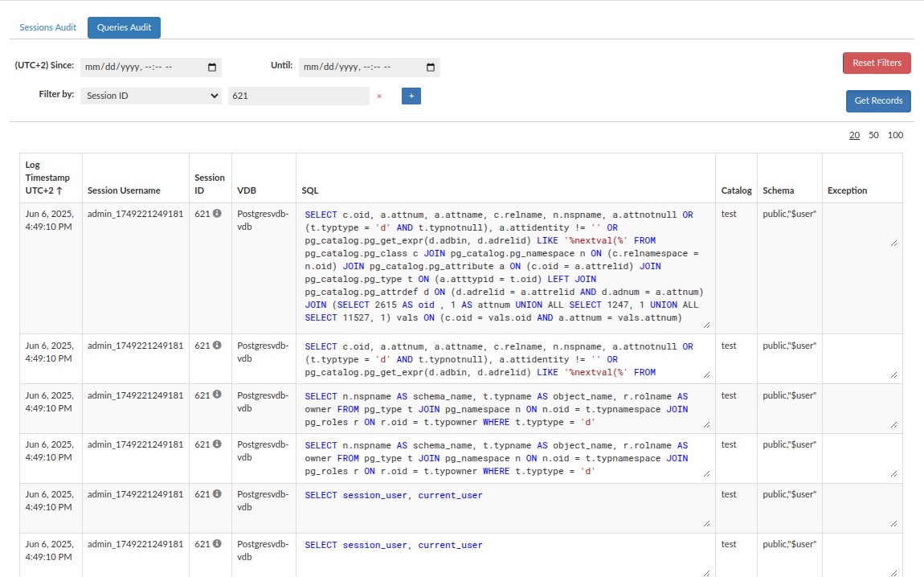Viewport: 924px width, 577px height.
Task: Show 20 records per page
Action: click(854, 135)
